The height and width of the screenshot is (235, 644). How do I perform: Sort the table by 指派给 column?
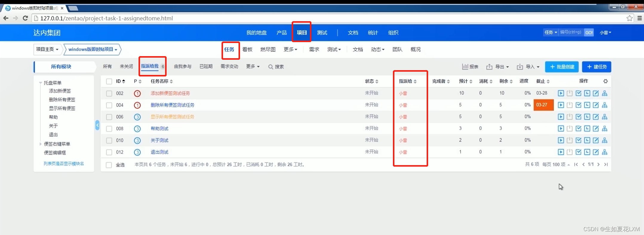tap(408, 81)
